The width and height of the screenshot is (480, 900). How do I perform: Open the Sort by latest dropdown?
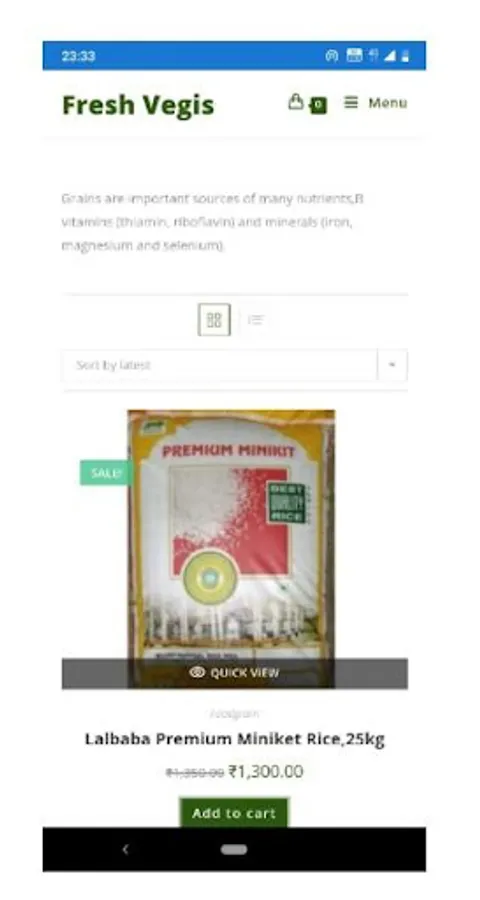tap(235, 365)
